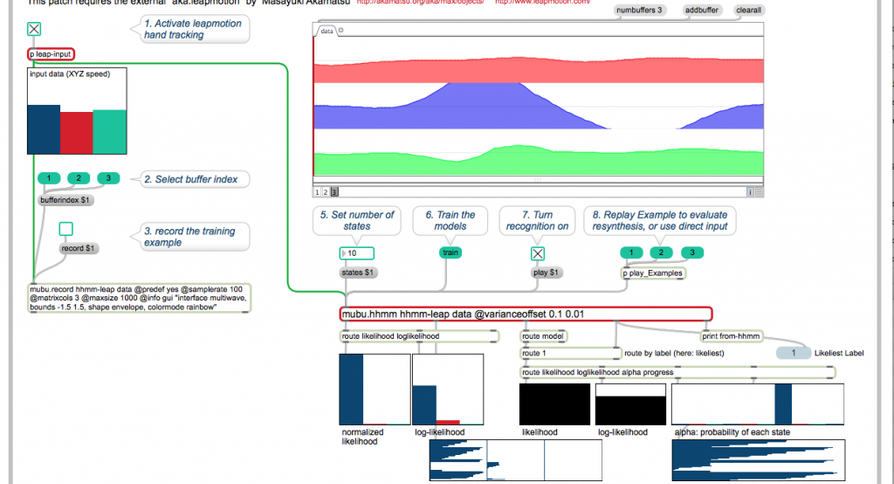Screen dimensions: 894x484
Task: Click the '1. Activate leapmotion hand tracking' comment
Action: [193, 29]
